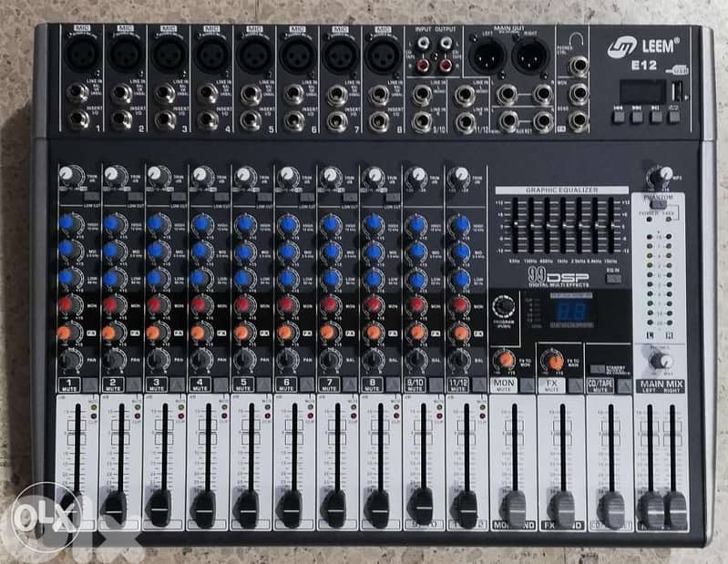Click the 400Hz graphic equalizer slider
728x564 pixels.
pos(547,225)
